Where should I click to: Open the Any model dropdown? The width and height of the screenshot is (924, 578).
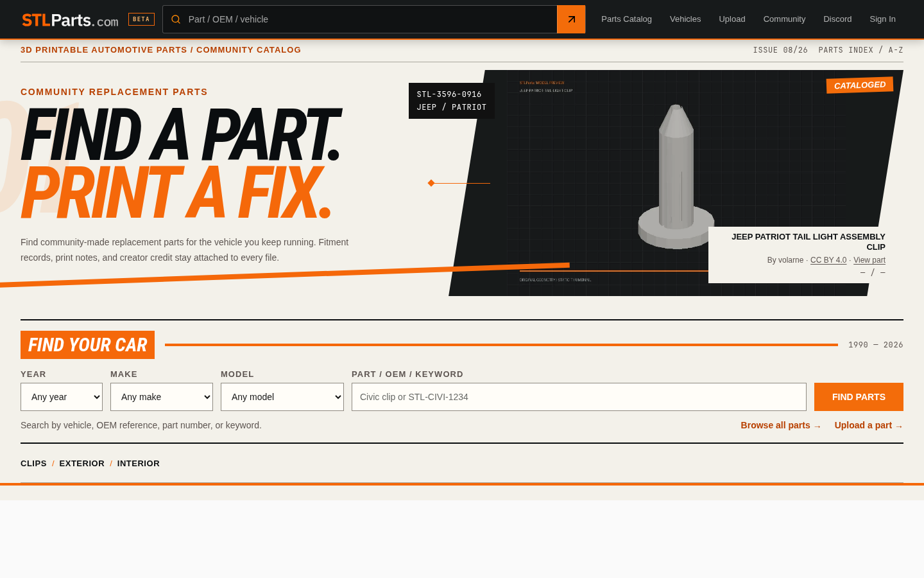pos(282,397)
